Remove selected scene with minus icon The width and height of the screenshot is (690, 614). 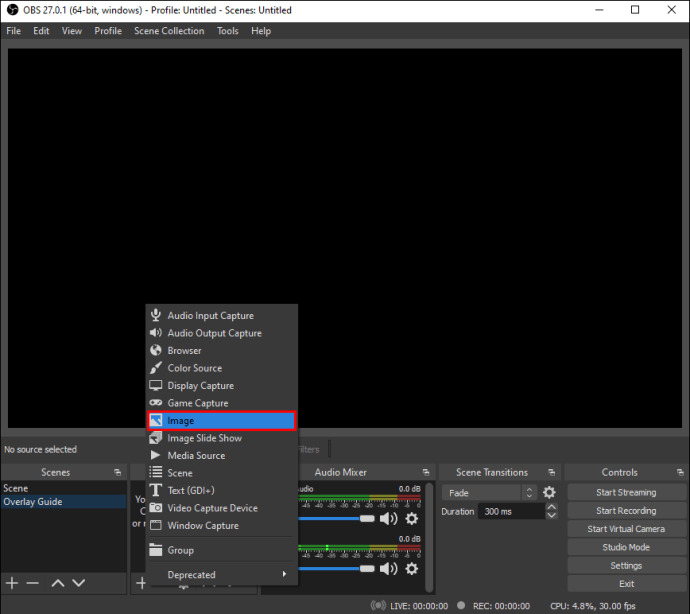(x=32, y=582)
